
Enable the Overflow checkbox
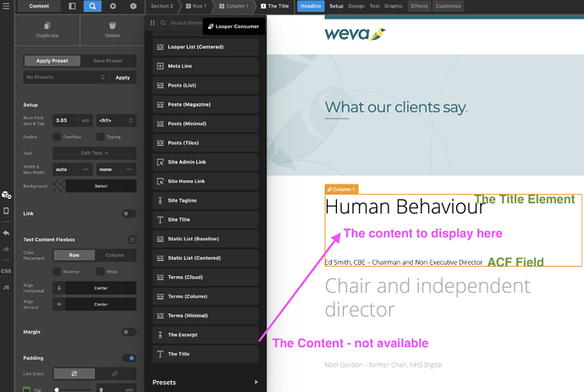point(57,137)
